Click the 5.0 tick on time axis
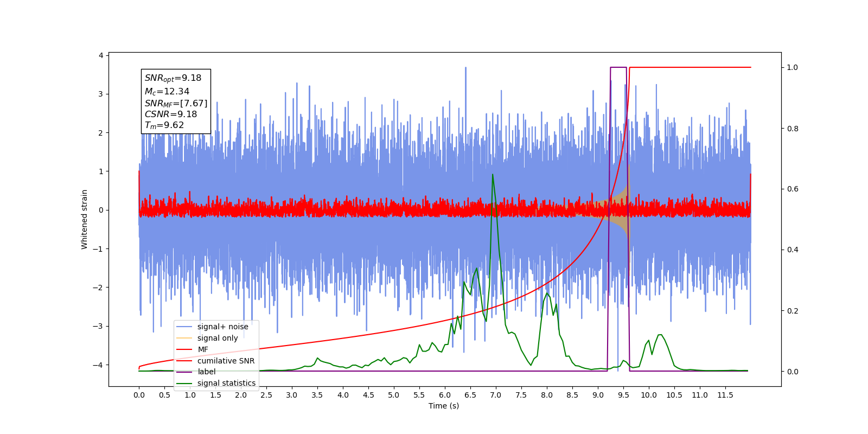This screenshot has width=868, height=434. pos(394,395)
